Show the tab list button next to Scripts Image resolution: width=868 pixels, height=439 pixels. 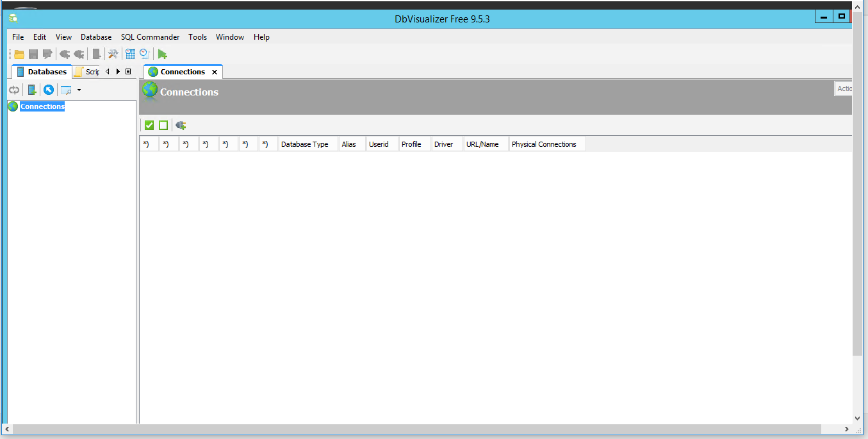[128, 72]
